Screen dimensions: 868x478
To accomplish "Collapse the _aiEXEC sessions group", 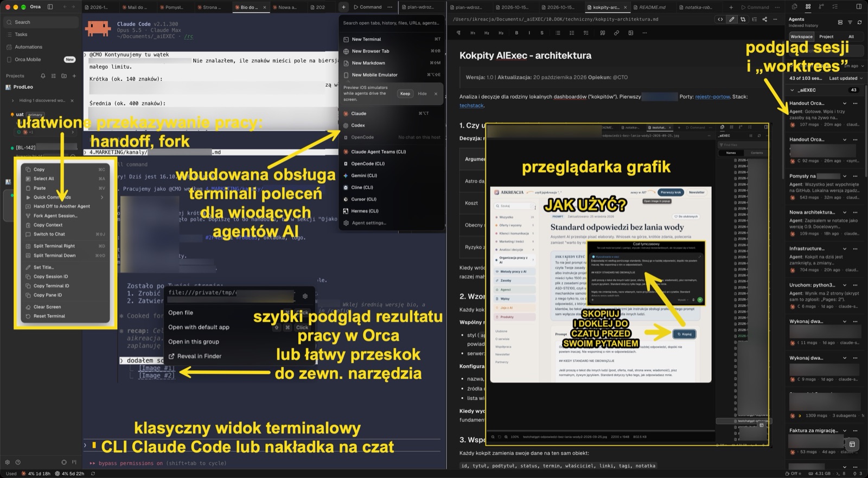I will pyautogui.click(x=793, y=90).
